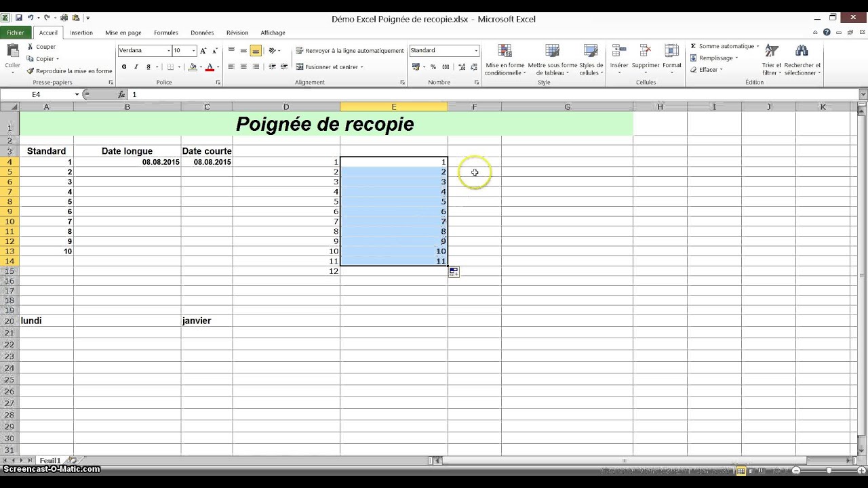Screen dimensions: 868x488
Task: Click Fusionner et centrer
Action: tap(330, 66)
